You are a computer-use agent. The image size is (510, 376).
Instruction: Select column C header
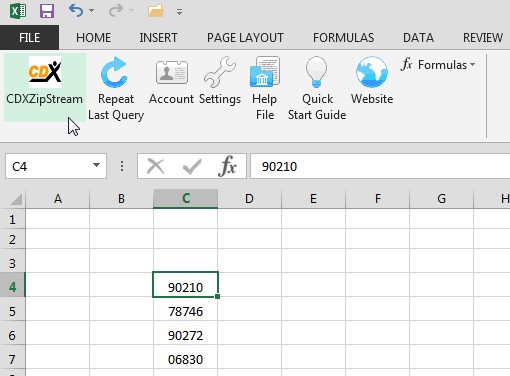(x=186, y=199)
